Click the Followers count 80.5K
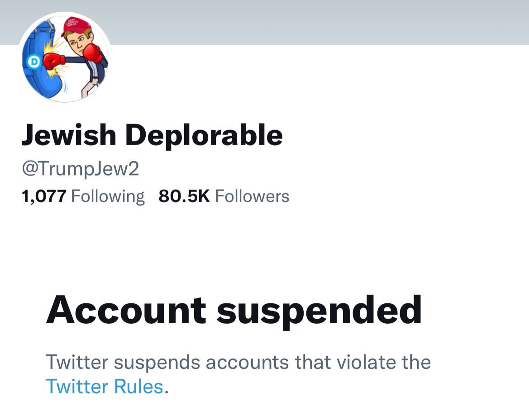Viewport: 529px width, 420px height. click(183, 195)
